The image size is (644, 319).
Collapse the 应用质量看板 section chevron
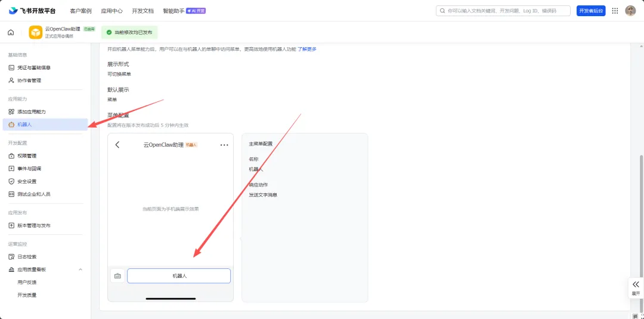click(x=80, y=270)
